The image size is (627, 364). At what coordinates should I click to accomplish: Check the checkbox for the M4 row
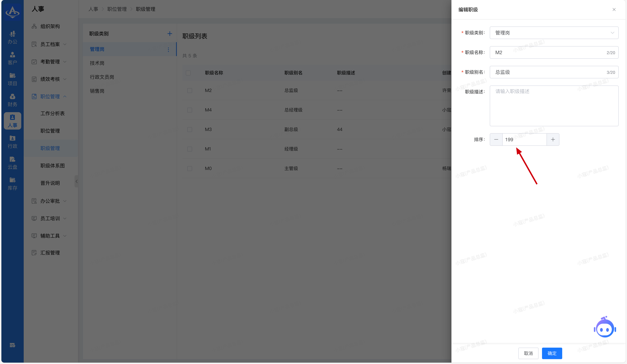pos(190,110)
